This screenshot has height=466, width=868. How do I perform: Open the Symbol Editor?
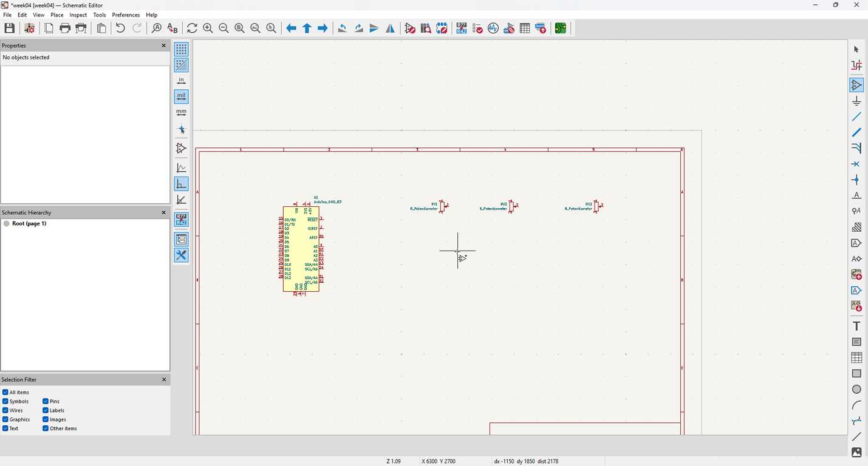(410, 28)
